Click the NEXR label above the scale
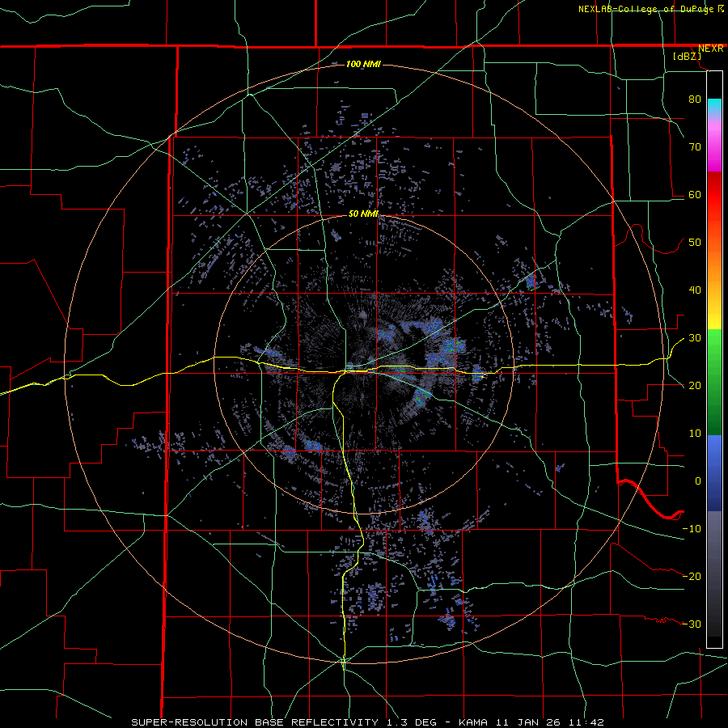The width and height of the screenshot is (728, 728). 710,49
